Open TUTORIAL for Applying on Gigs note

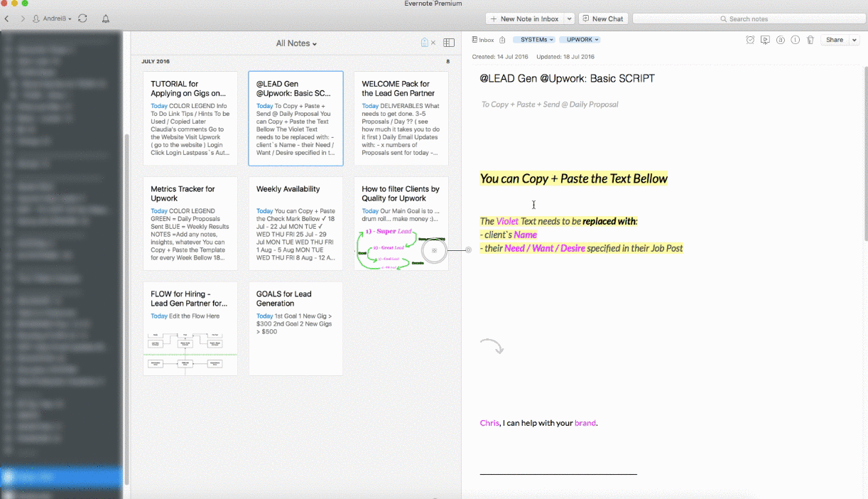pos(190,118)
